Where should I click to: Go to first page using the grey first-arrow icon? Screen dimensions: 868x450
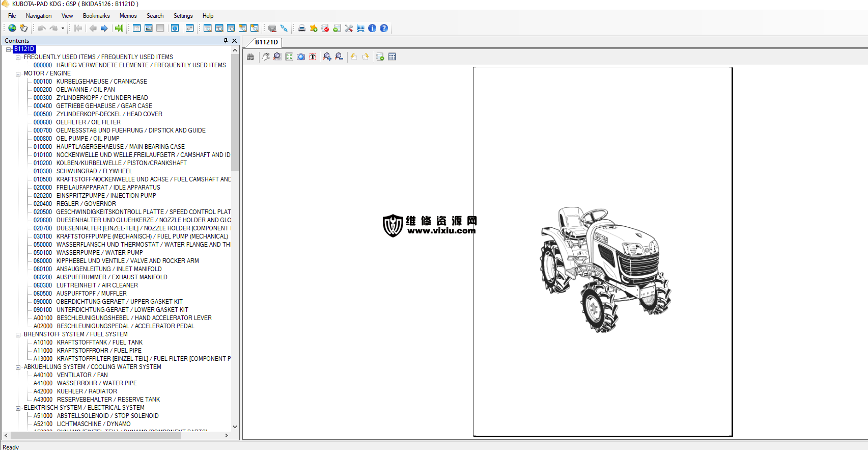tap(78, 28)
